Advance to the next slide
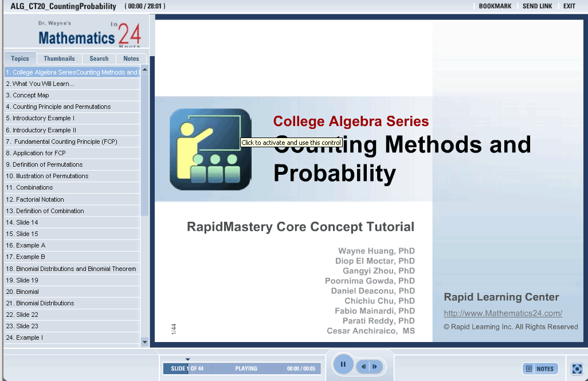 click(x=375, y=366)
